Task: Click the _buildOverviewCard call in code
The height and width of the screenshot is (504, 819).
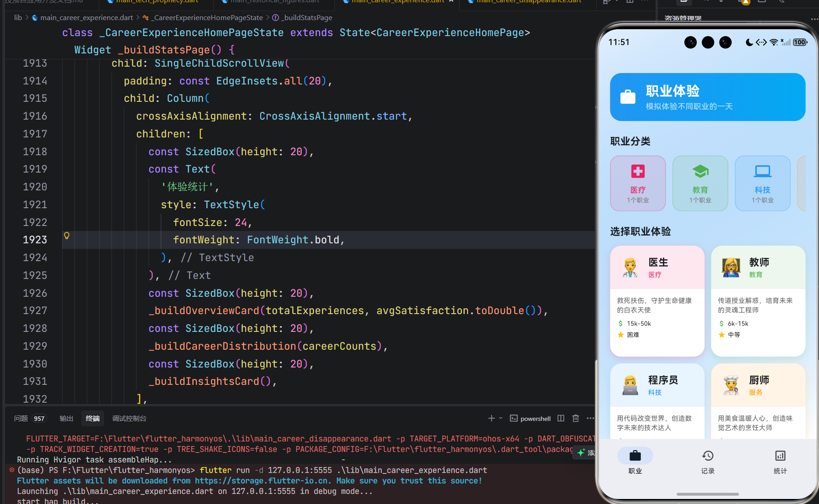Action: (x=204, y=311)
